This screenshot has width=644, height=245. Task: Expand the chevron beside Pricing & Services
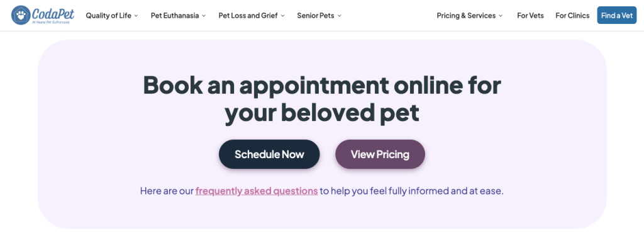tap(501, 16)
